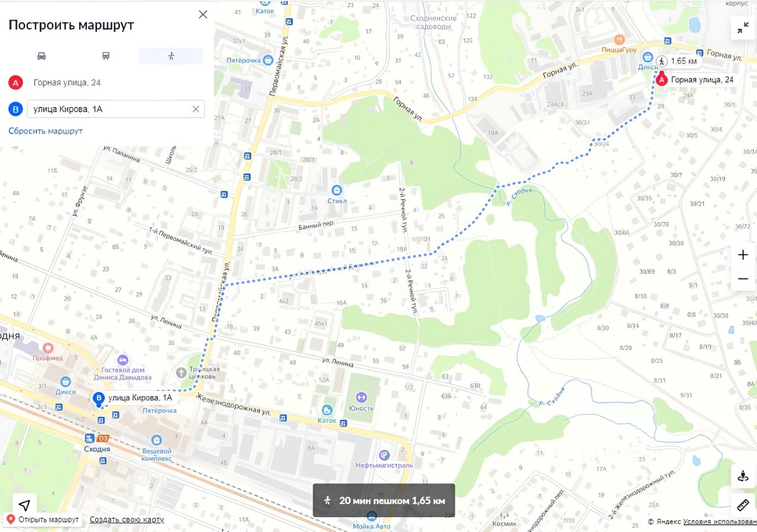Open Нефтьмагистраль marker

click(384, 455)
